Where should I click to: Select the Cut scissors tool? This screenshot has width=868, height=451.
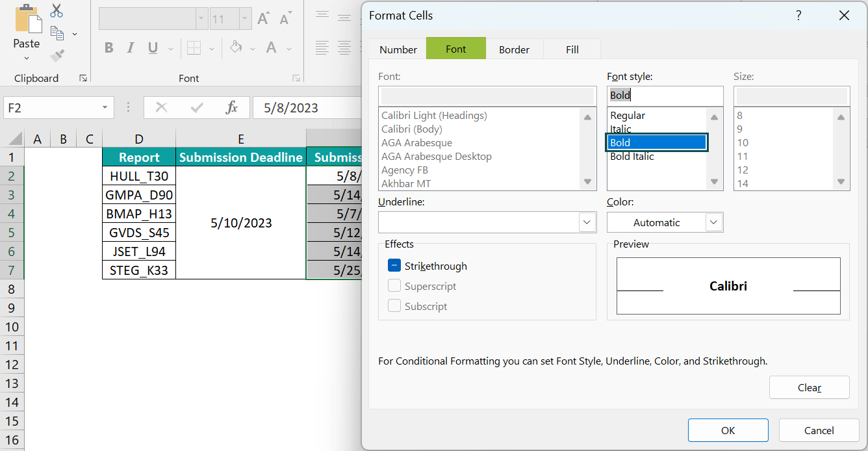tap(56, 11)
